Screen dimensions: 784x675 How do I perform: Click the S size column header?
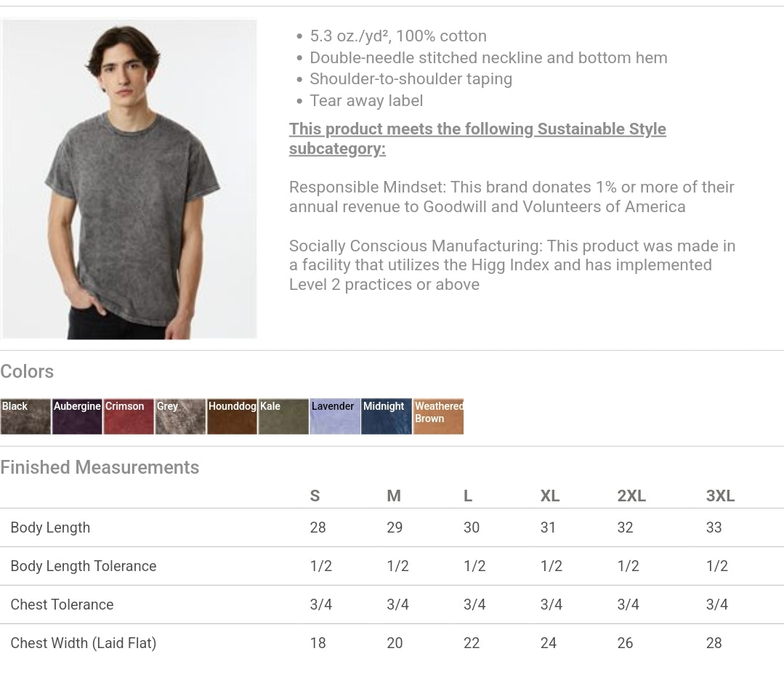[315, 496]
